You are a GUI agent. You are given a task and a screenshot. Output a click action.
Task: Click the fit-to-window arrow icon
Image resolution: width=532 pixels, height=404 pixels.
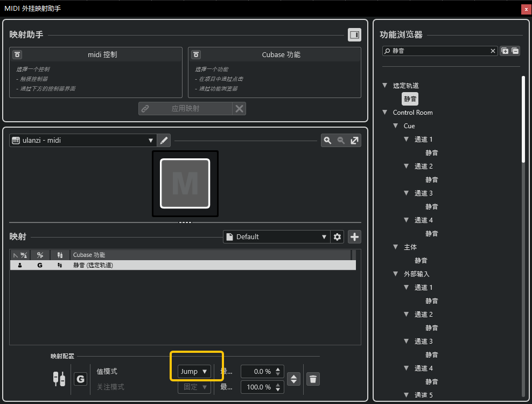354,140
